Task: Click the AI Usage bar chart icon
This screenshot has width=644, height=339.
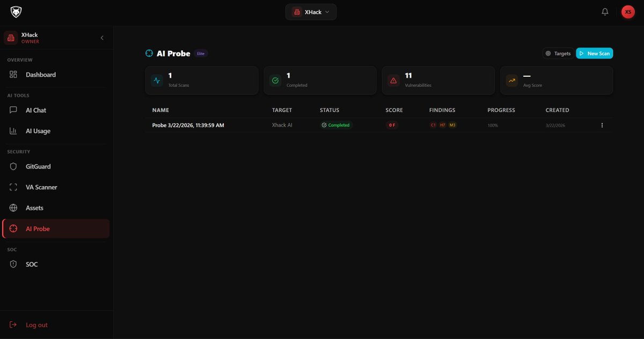Action: pos(13,131)
